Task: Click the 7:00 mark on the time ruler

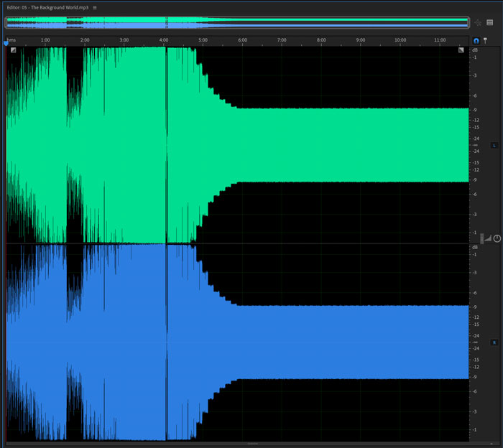Action: [x=282, y=40]
